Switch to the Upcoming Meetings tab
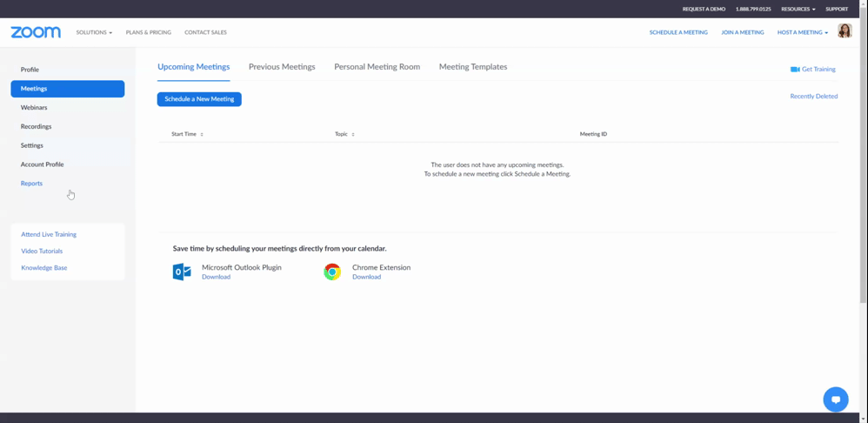This screenshot has width=868, height=423. point(194,67)
